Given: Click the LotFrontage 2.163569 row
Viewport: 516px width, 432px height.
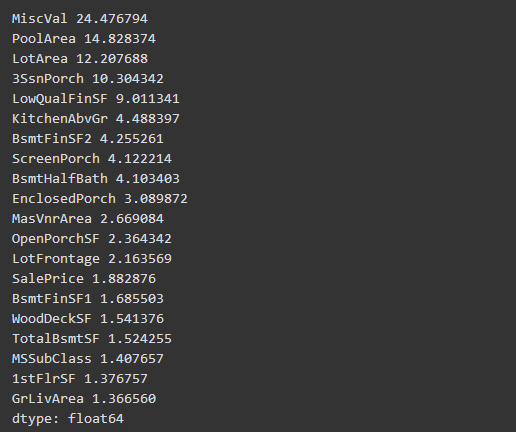Looking at the screenshot, I should tap(92, 259).
